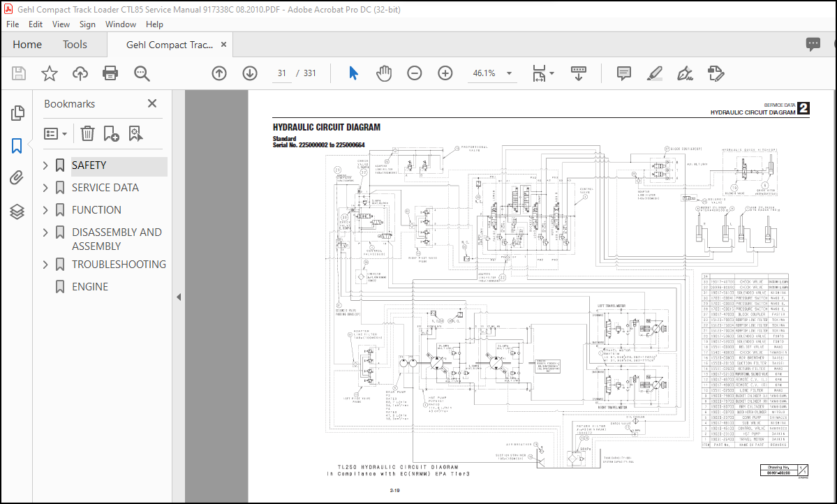Open the fit page scrolling options

[x=543, y=74]
